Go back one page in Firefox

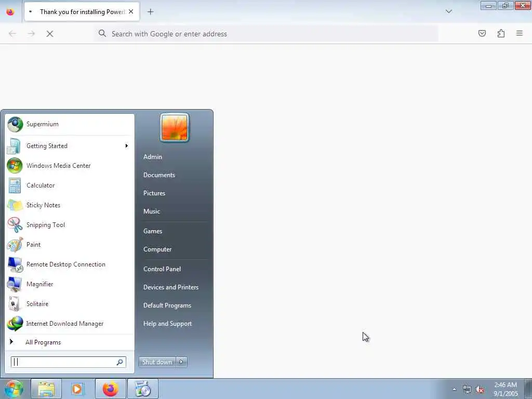click(12, 34)
